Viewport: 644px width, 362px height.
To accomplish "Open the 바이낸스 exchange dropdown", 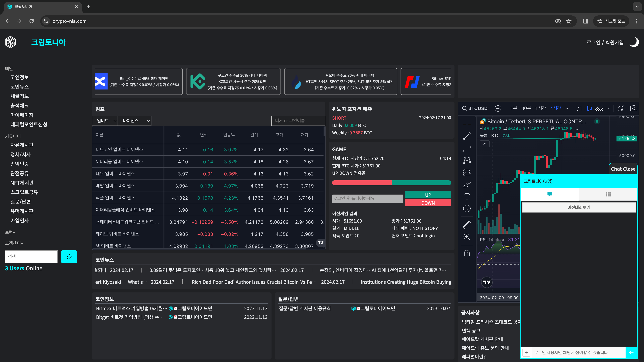I will 135,121.
